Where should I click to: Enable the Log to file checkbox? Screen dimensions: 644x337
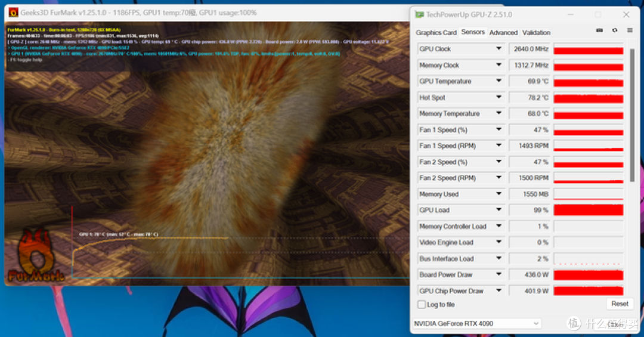tap(422, 305)
